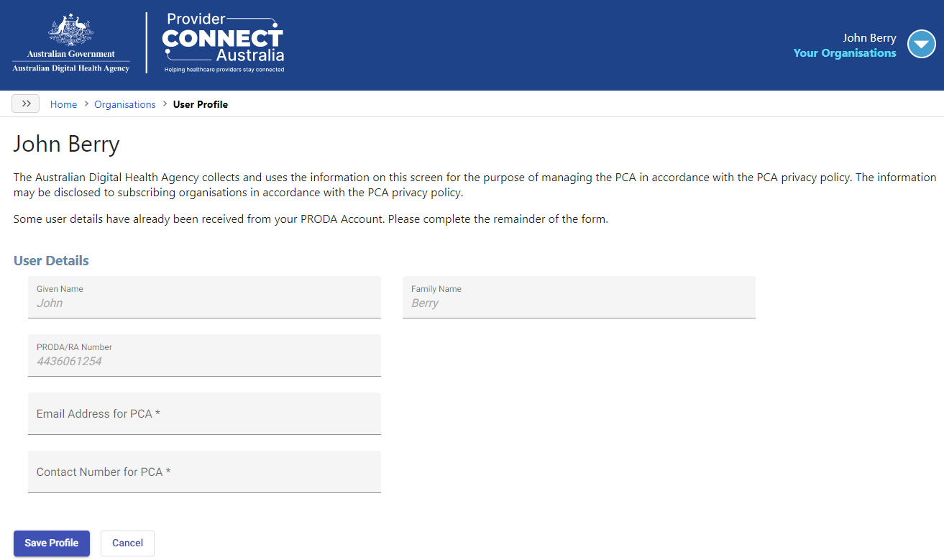Click the John Berry username in the header

pyautogui.click(x=869, y=38)
